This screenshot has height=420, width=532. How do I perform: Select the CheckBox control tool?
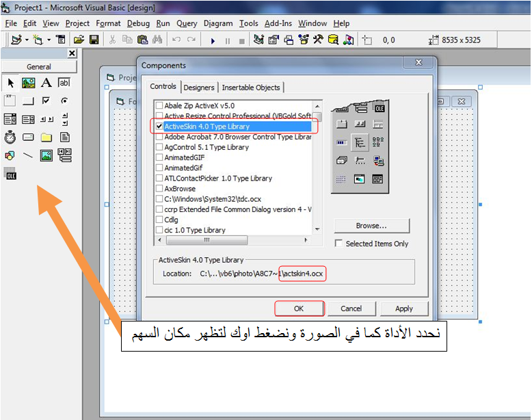46,101
